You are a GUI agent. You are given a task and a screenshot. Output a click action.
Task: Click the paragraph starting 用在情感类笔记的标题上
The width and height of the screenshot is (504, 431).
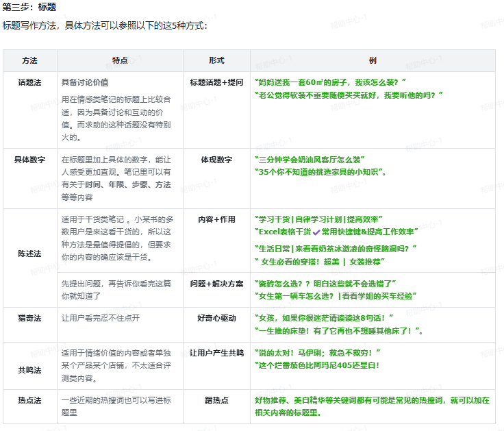(x=116, y=119)
